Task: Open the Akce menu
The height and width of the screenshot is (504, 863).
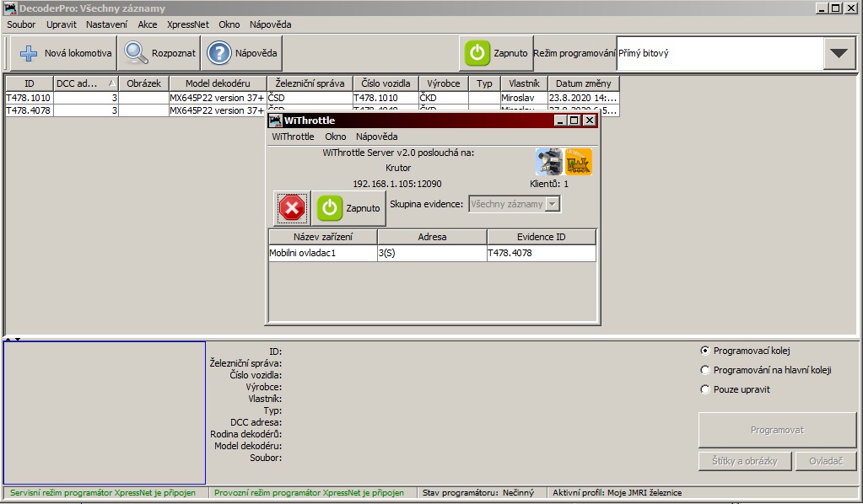Action: (148, 24)
